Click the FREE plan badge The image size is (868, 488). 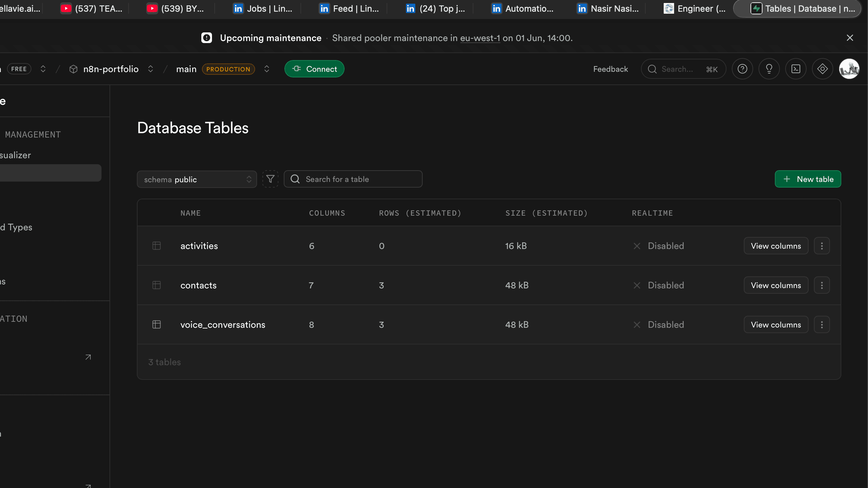[19, 69]
